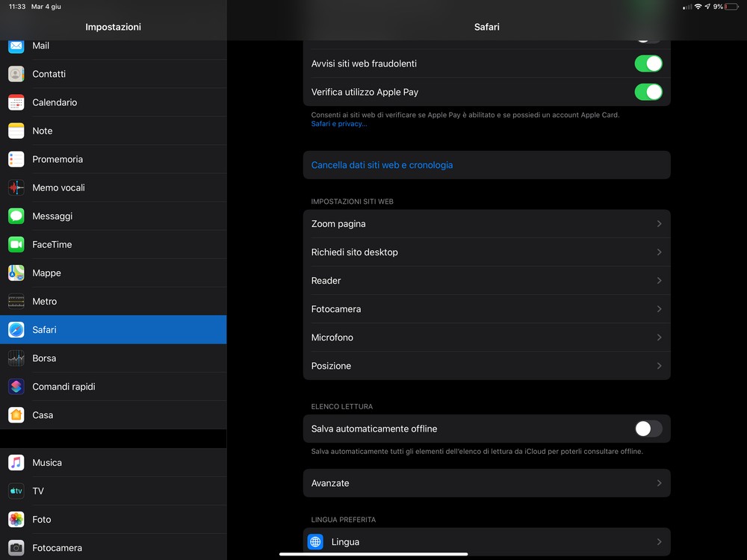Select FaceTime text in sidebar
Screen dimensions: 747x560
(x=52, y=244)
